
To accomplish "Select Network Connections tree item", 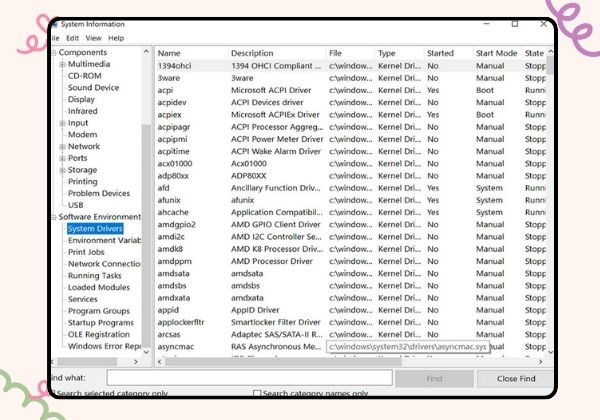I will pyautogui.click(x=104, y=264).
